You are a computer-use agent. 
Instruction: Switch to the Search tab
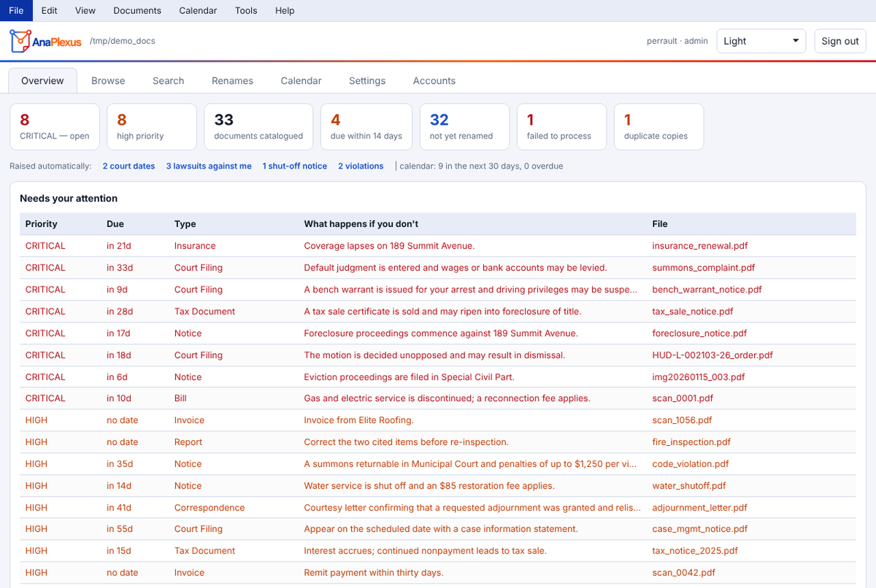coord(168,81)
